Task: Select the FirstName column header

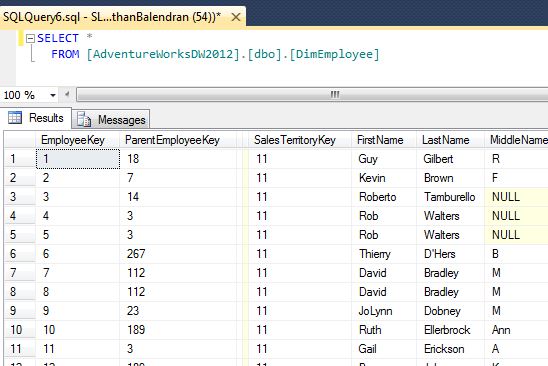Action: [384, 140]
